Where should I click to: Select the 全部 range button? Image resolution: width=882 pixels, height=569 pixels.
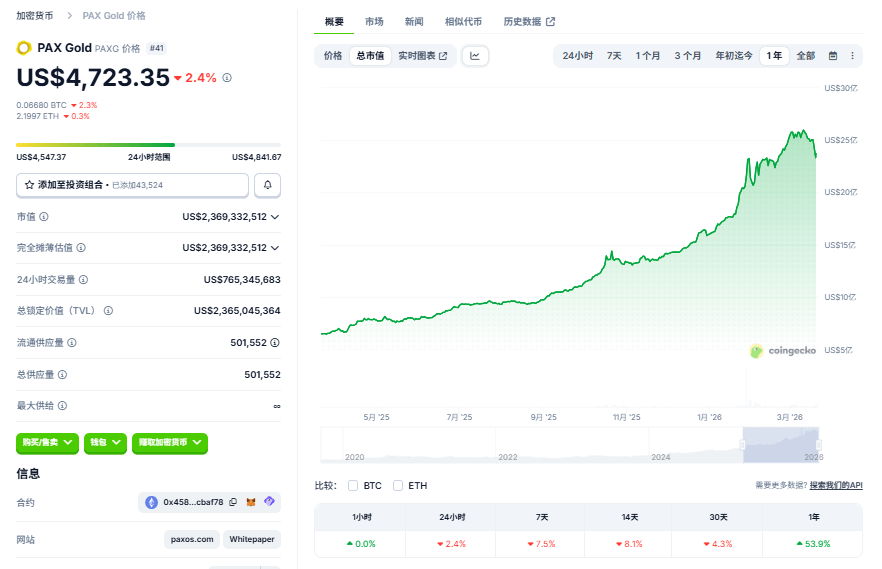(806, 56)
